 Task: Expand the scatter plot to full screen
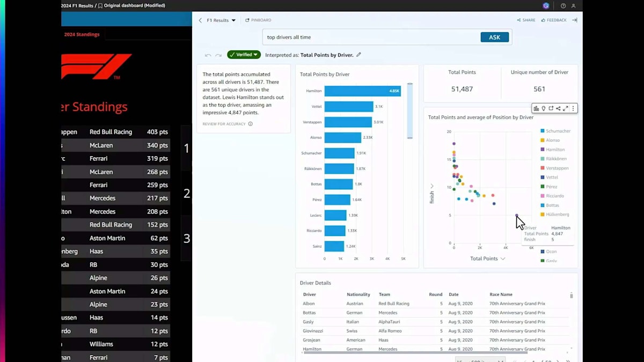tap(565, 108)
